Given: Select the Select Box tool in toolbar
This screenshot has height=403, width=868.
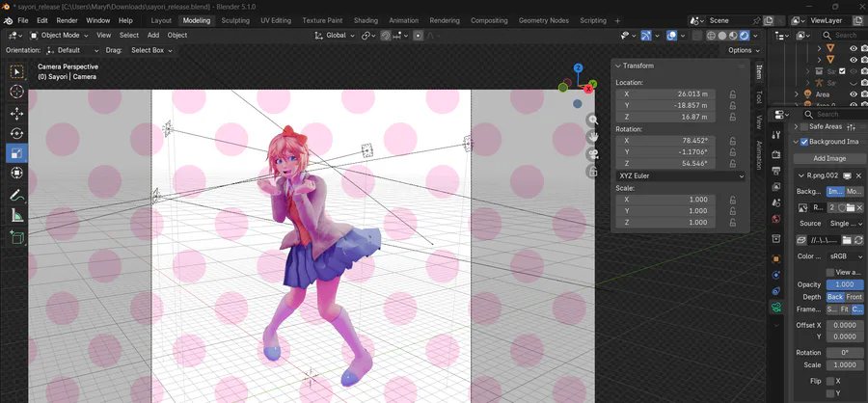Looking at the screenshot, I should pos(16,72).
